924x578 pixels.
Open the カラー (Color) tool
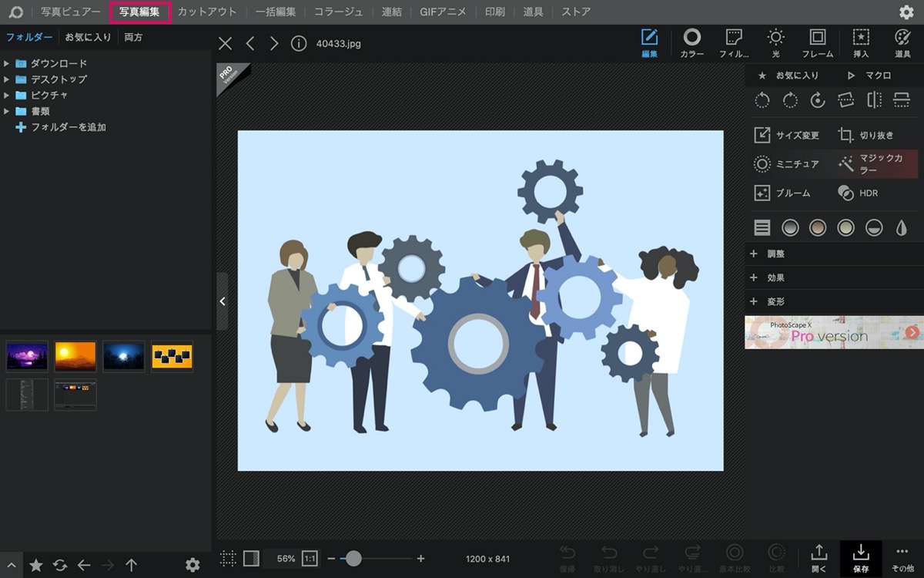pos(691,43)
